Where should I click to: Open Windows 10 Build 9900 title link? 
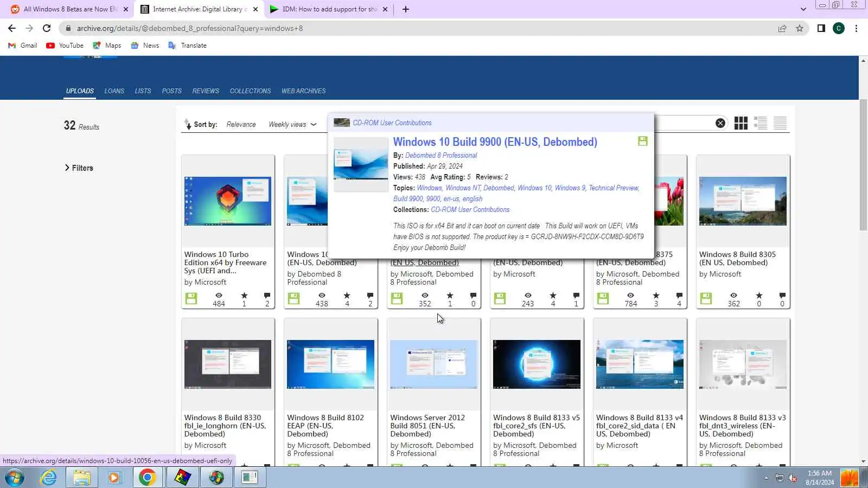[495, 142]
